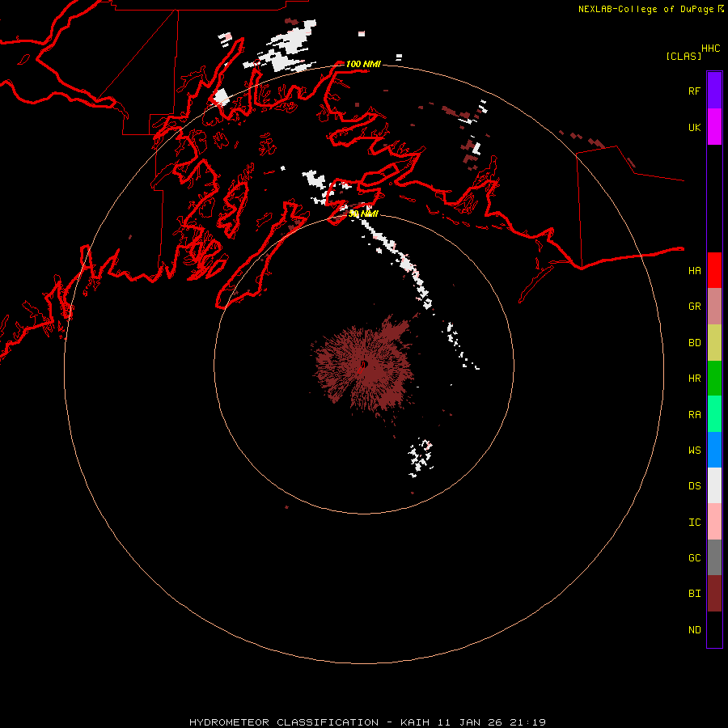Click the 'HA' legend label

point(694,270)
